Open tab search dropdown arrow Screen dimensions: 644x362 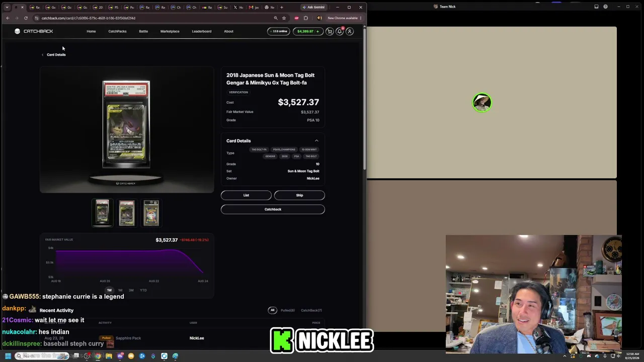(7, 7)
